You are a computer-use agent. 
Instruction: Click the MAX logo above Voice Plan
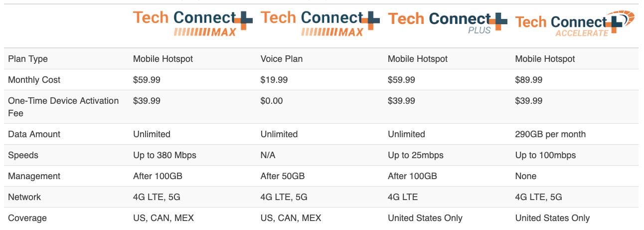click(320, 22)
